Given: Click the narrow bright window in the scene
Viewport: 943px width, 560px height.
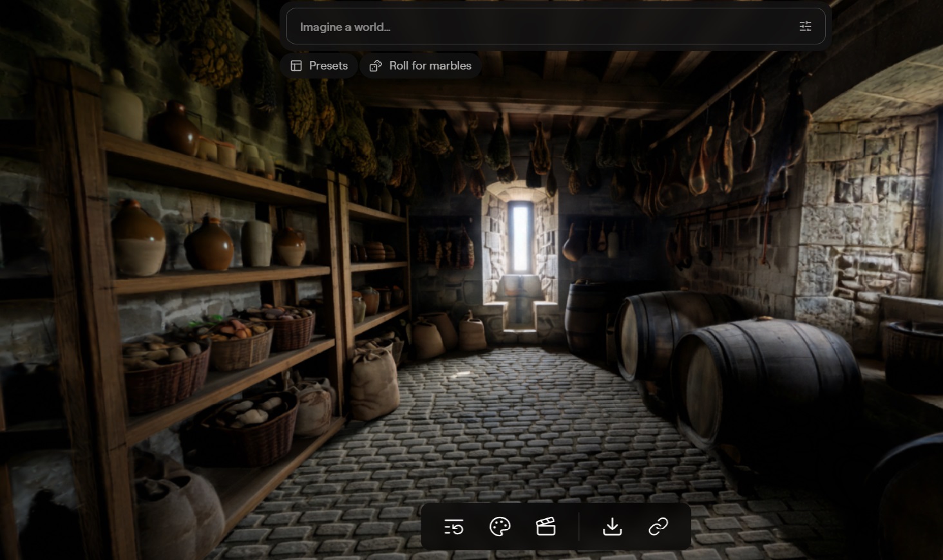Looking at the screenshot, I should point(520,237).
